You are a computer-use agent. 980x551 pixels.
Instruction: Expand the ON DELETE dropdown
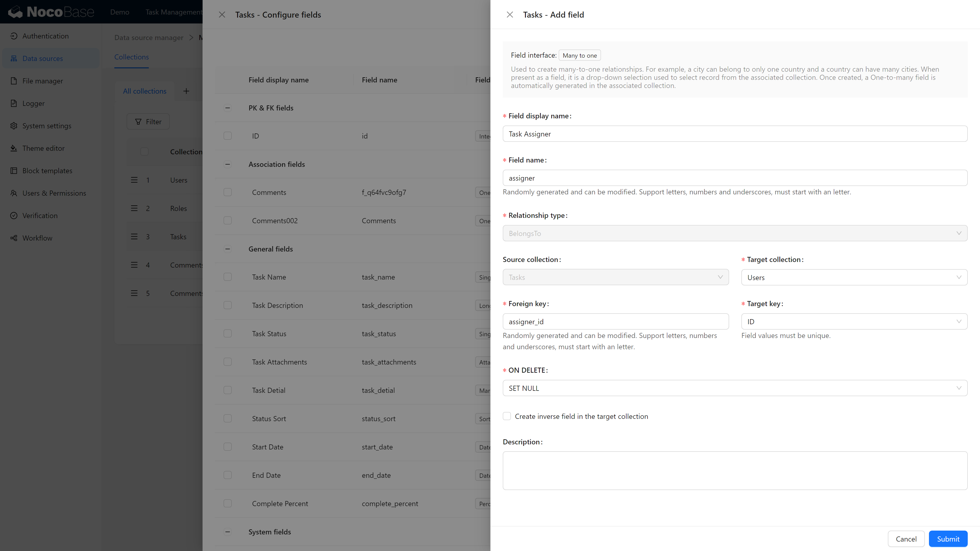pos(735,388)
